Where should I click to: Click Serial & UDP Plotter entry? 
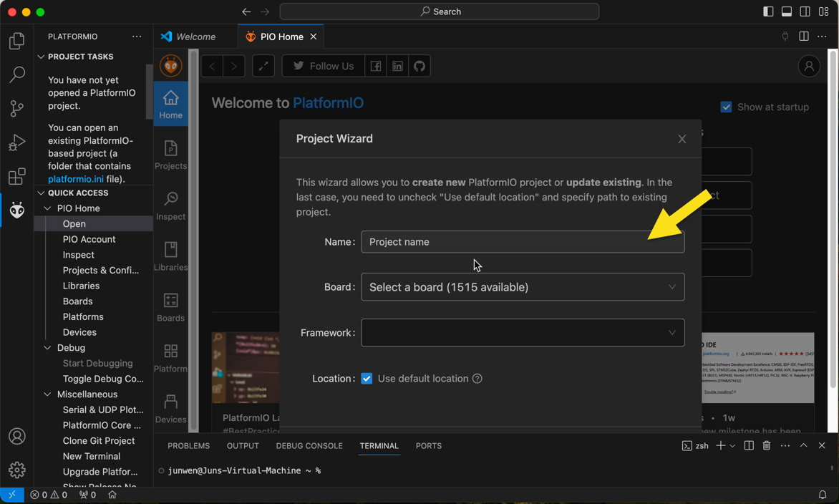[x=103, y=409]
